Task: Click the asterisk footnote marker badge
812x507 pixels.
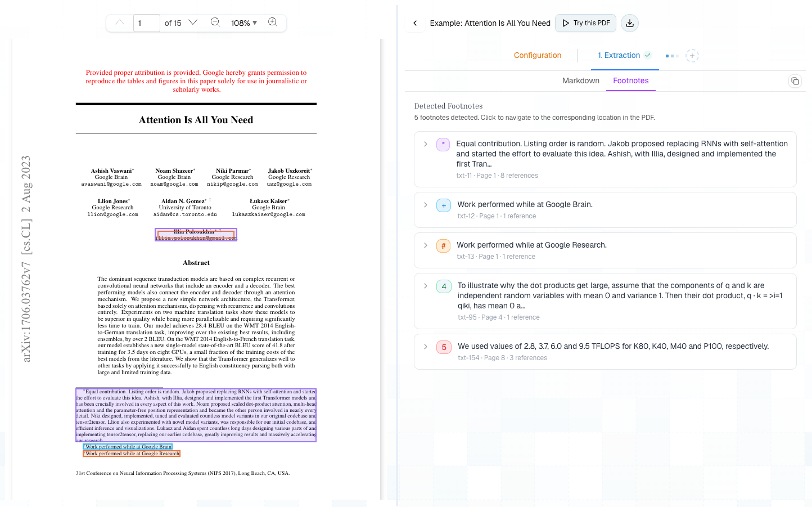Action: click(x=443, y=145)
